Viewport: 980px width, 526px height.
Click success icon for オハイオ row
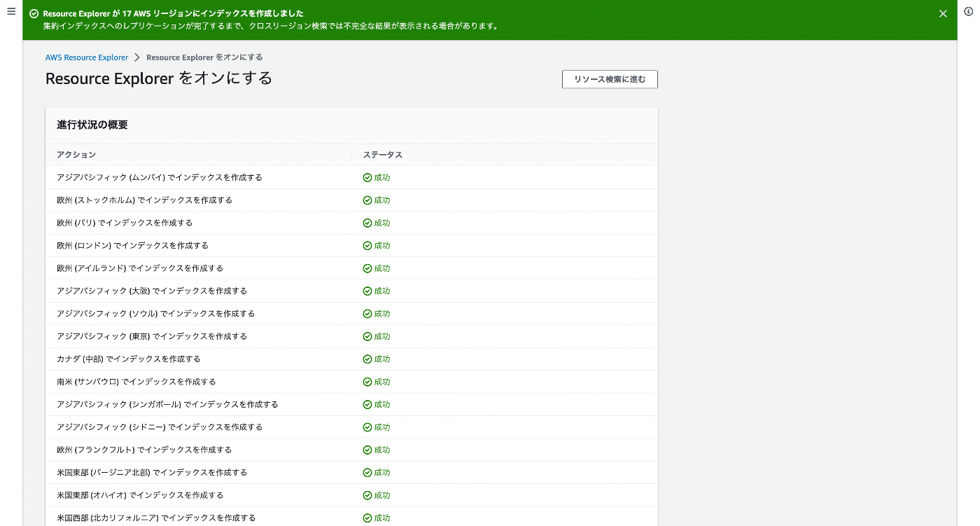point(367,495)
